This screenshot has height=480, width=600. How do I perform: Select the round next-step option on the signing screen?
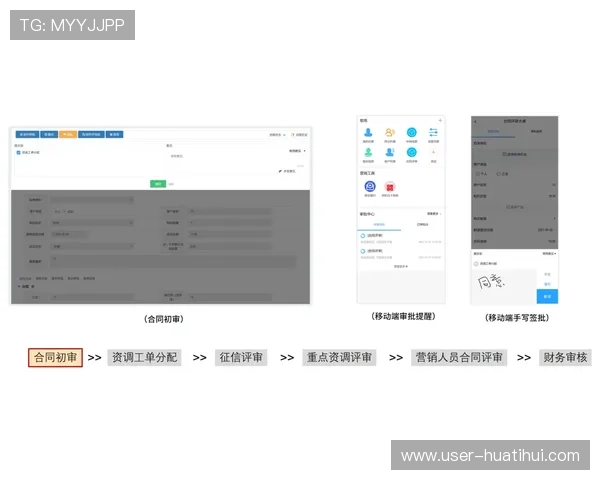pyautogui.click(x=476, y=264)
